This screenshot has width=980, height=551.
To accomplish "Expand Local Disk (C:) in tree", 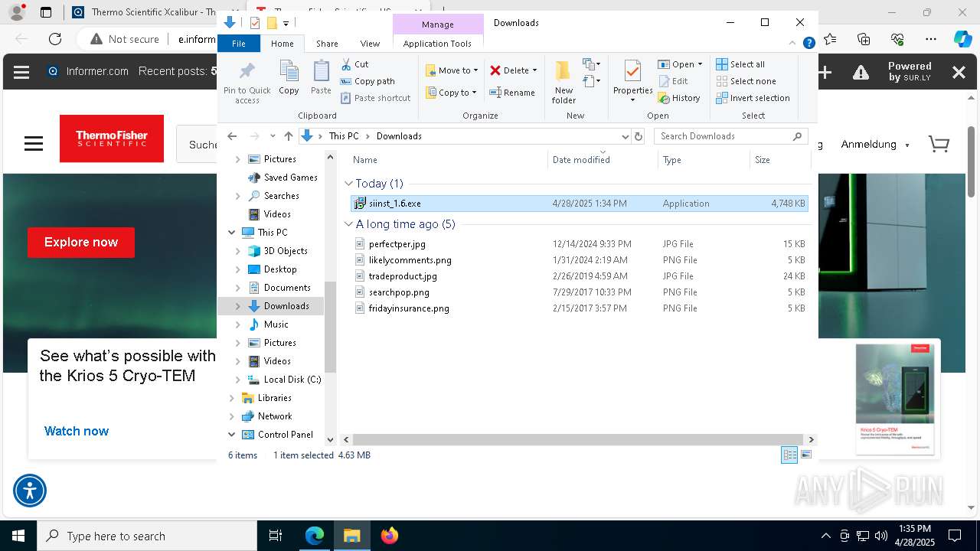I will [238, 380].
